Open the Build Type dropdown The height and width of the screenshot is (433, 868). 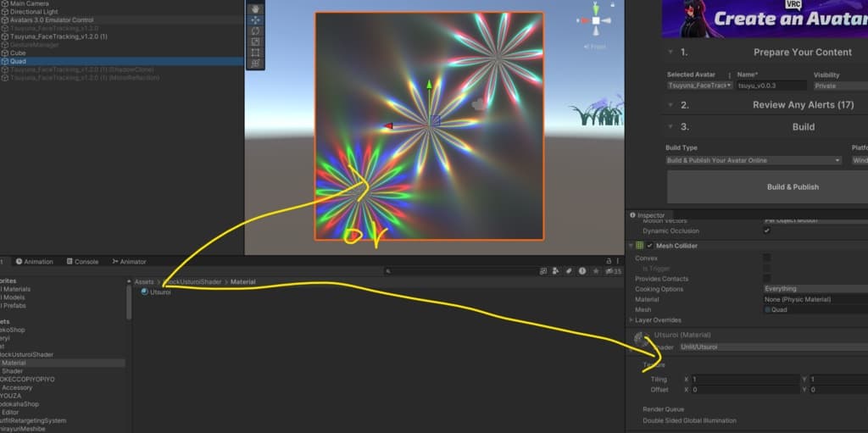point(754,160)
